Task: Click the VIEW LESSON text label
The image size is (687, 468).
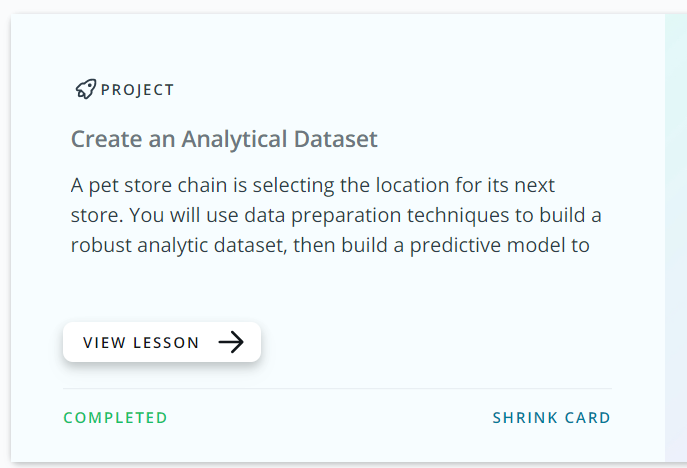Action: pos(141,342)
